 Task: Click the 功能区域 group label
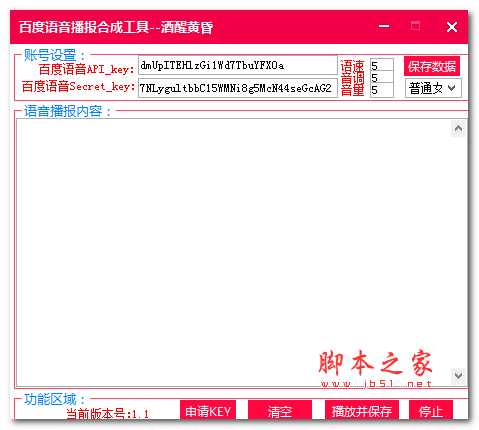pos(55,399)
